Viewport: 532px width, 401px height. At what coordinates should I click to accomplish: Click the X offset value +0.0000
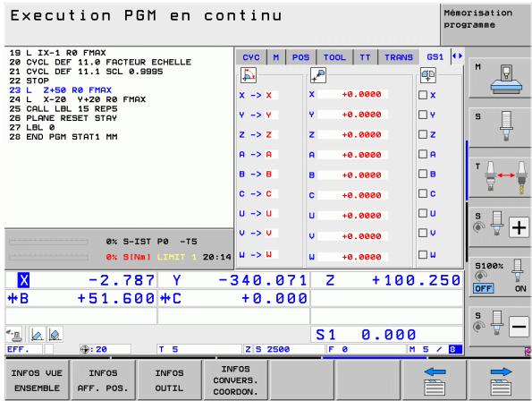pos(353,94)
